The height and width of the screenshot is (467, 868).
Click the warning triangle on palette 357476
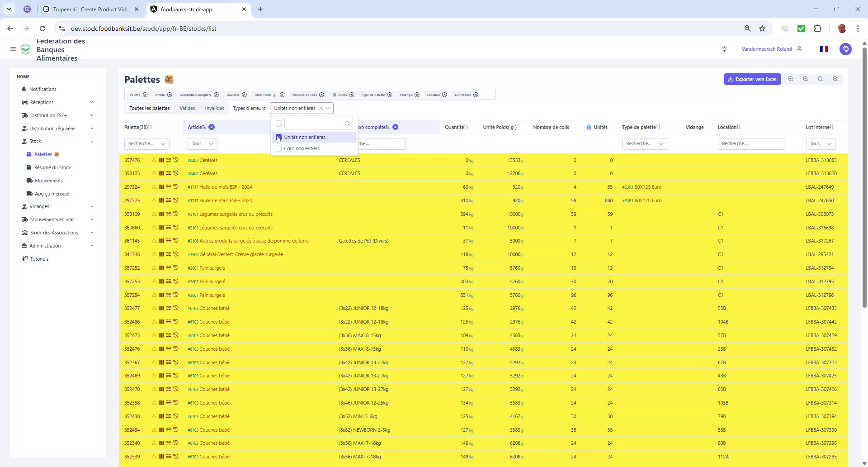click(x=154, y=160)
